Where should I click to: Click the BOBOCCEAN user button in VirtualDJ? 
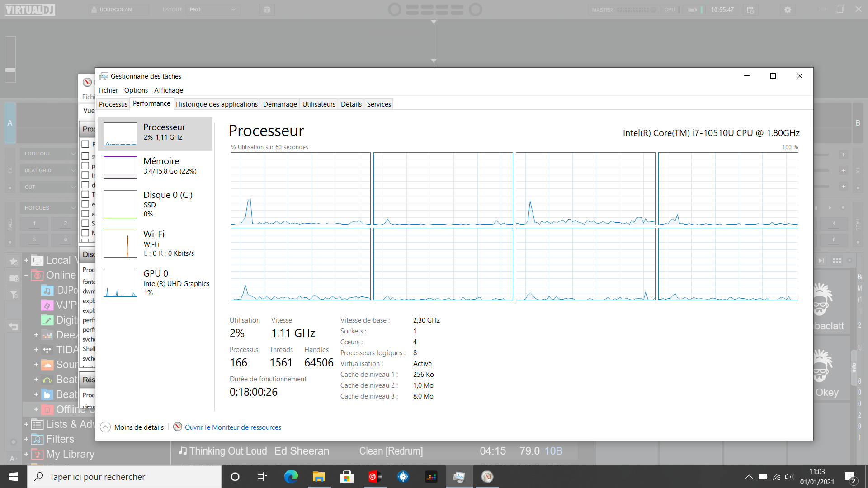point(118,9)
